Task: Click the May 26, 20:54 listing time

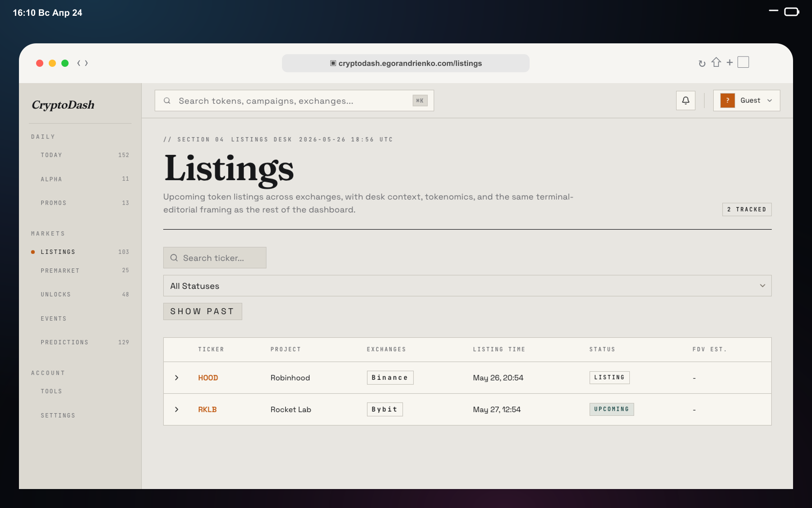Action: coord(498,378)
